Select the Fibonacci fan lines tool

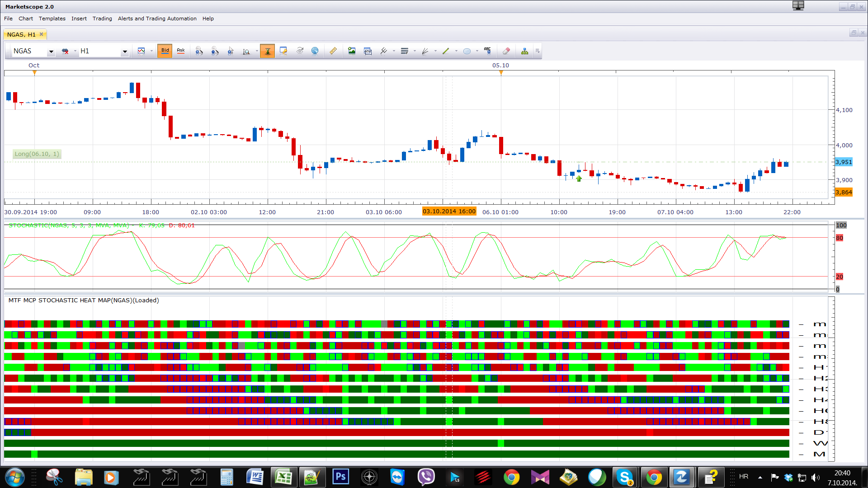pyautogui.click(x=425, y=51)
